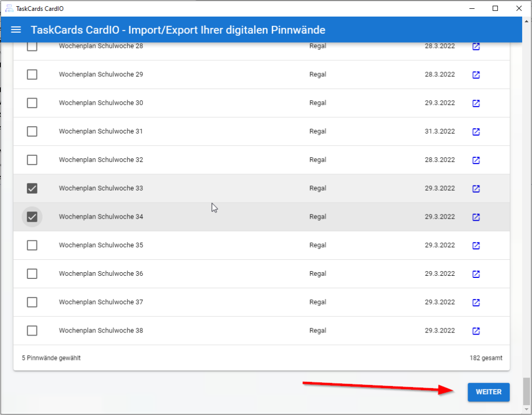Screen dimensions: 532x415
Task: Click the text Wochenplan Schulwoche 32
Action: tap(101, 160)
